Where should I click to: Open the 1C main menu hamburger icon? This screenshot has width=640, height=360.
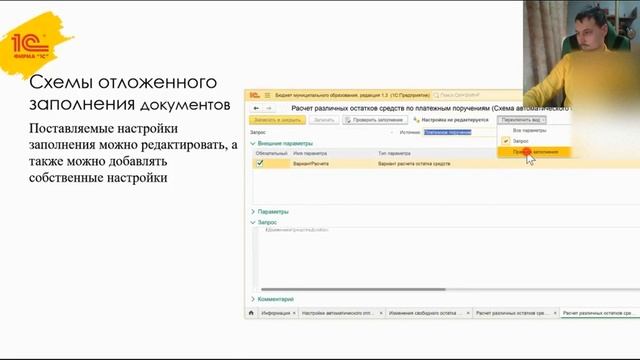(x=267, y=95)
